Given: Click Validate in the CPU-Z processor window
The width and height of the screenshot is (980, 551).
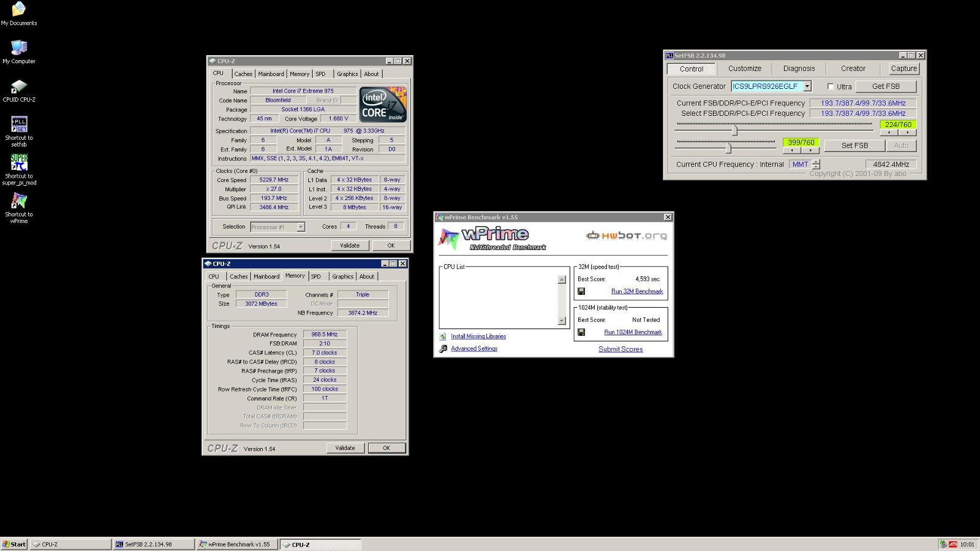Looking at the screenshot, I should pyautogui.click(x=350, y=245).
